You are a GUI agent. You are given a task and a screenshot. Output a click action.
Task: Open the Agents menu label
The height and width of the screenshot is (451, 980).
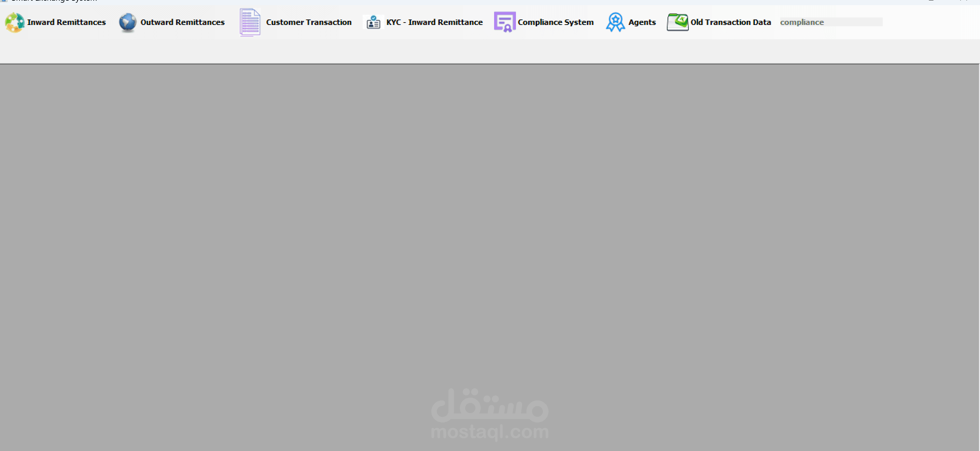pos(642,23)
